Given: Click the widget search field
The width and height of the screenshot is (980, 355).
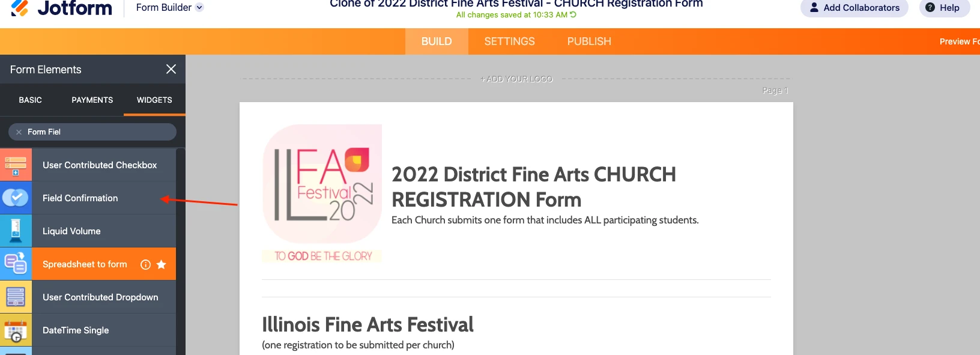Looking at the screenshot, I should point(92,132).
